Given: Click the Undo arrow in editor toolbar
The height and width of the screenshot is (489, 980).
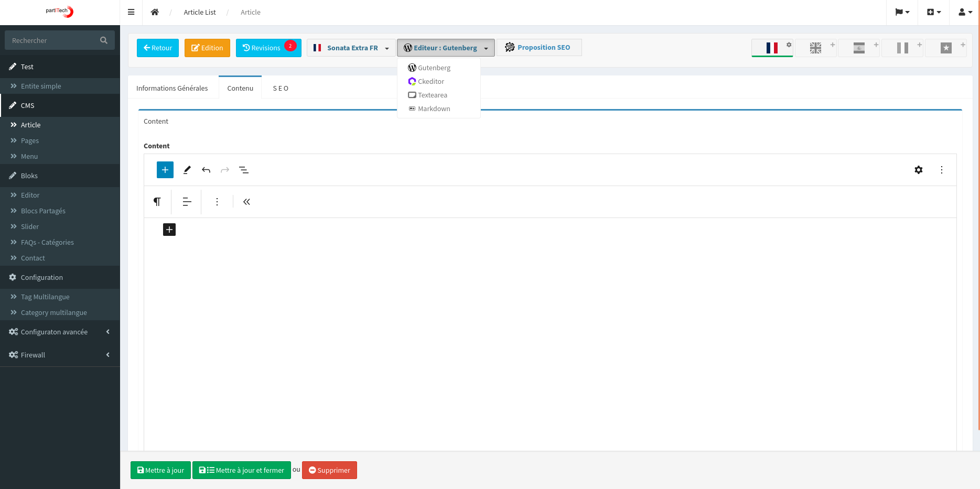Looking at the screenshot, I should (x=206, y=170).
